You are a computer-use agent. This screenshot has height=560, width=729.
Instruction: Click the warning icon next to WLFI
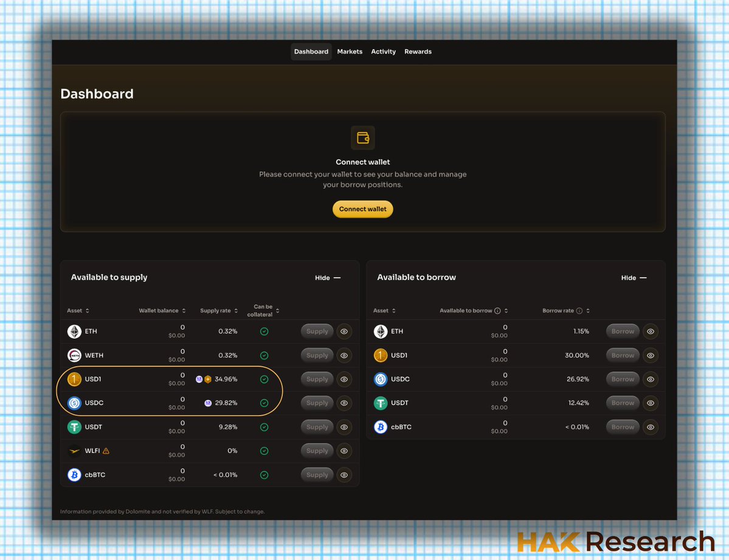point(107,451)
